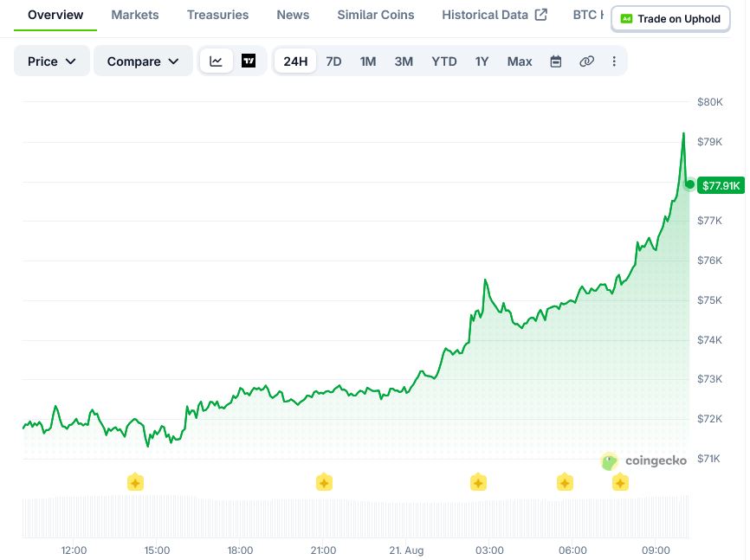
Task: Select the Max time range
Action: pos(520,61)
